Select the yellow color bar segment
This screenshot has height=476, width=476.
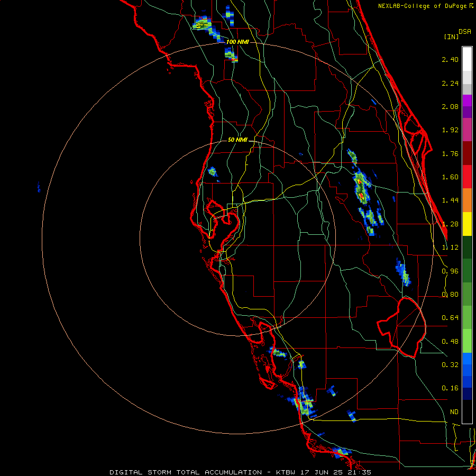pyautogui.click(x=467, y=224)
